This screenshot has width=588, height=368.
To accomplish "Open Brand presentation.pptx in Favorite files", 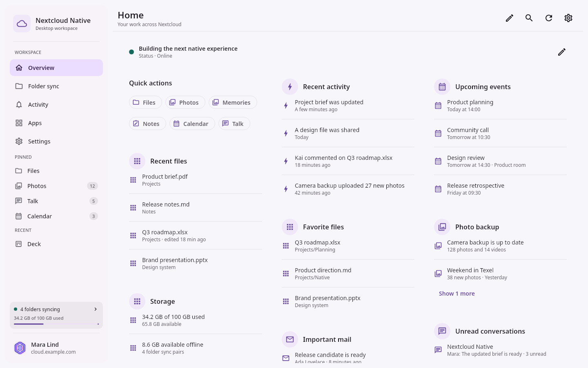I will click(x=348, y=301).
